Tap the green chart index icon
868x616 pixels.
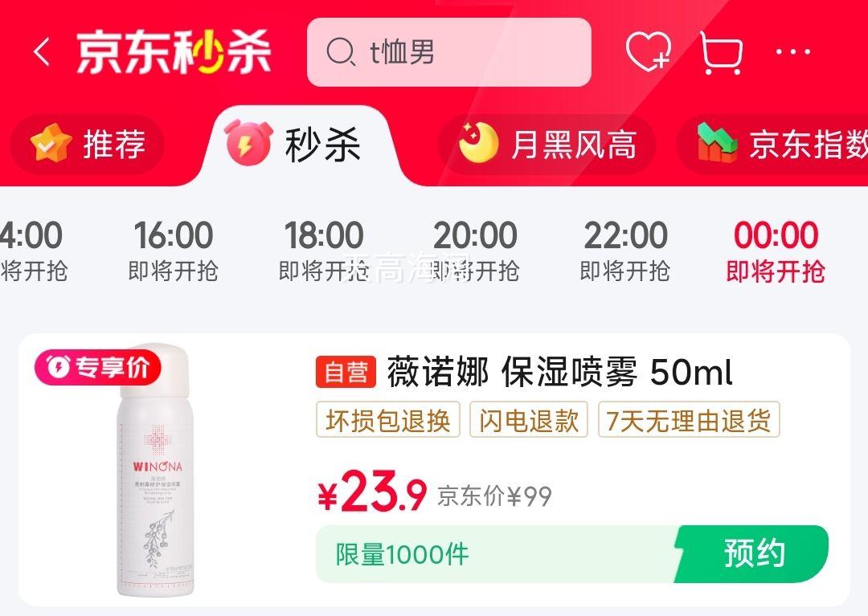pos(716,143)
